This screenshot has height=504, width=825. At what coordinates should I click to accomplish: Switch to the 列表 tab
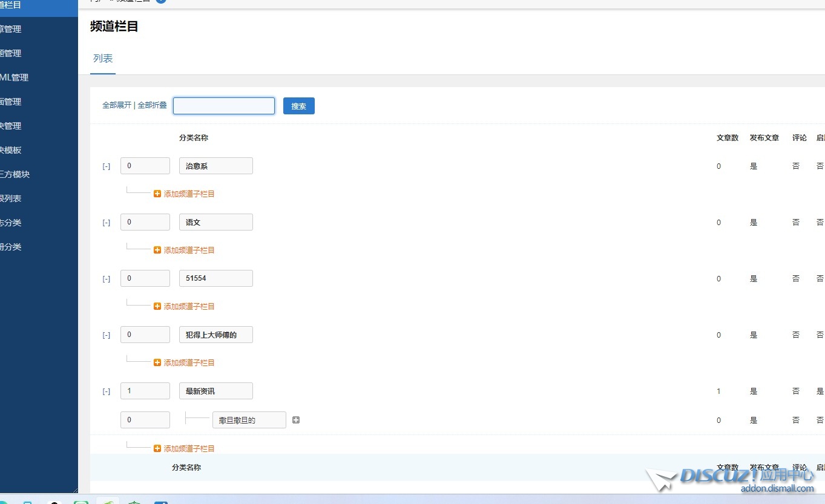coord(103,59)
